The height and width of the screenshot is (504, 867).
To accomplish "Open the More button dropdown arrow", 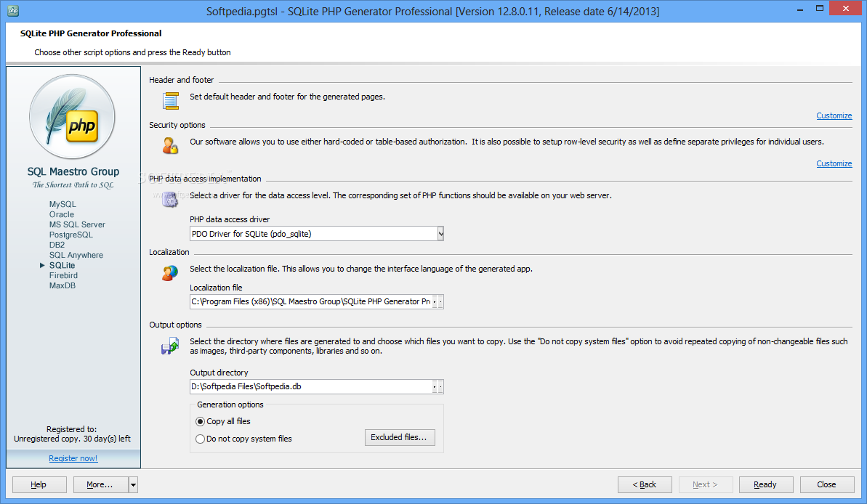I will 133,484.
